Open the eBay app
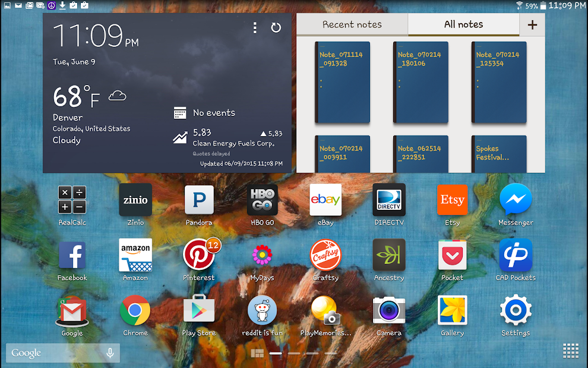Viewport: 588px width, 368px height. point(325,200)
